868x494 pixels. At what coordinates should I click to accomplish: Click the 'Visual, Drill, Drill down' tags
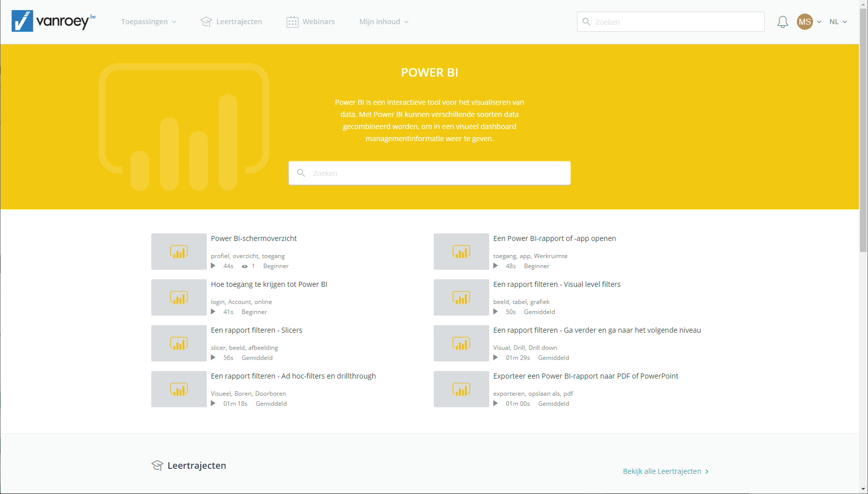525,348
